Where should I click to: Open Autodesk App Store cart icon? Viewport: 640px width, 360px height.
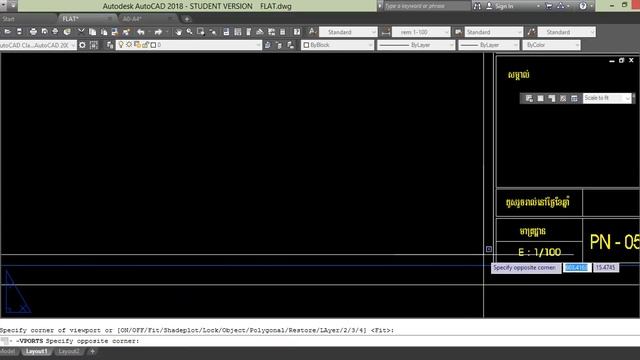(x=549, y=6)
